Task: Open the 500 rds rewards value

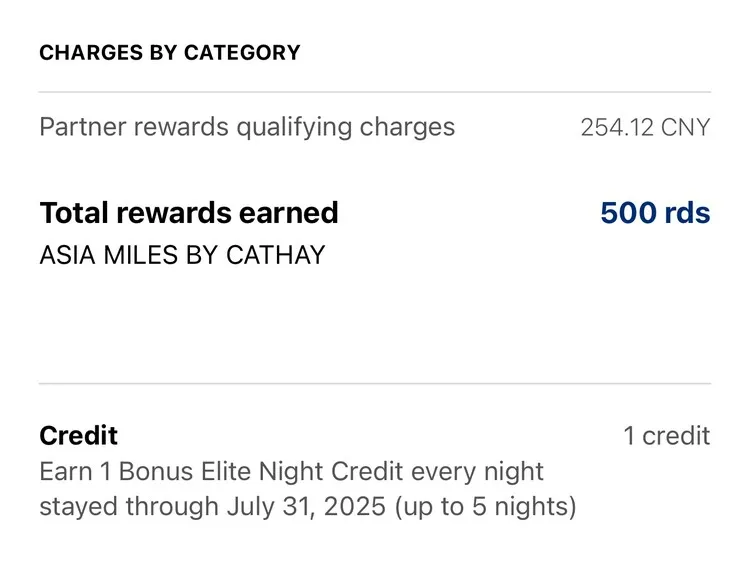Action: (x=655, y=212)
